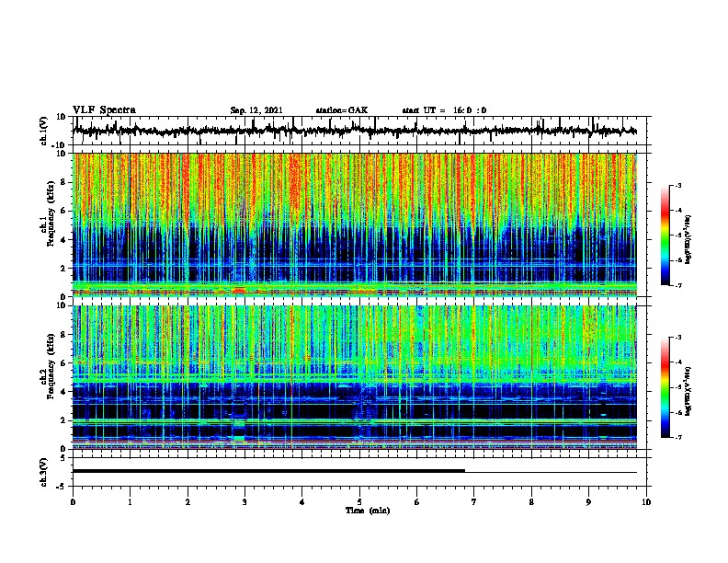Click time axis tick label '0'

(73, 502)
